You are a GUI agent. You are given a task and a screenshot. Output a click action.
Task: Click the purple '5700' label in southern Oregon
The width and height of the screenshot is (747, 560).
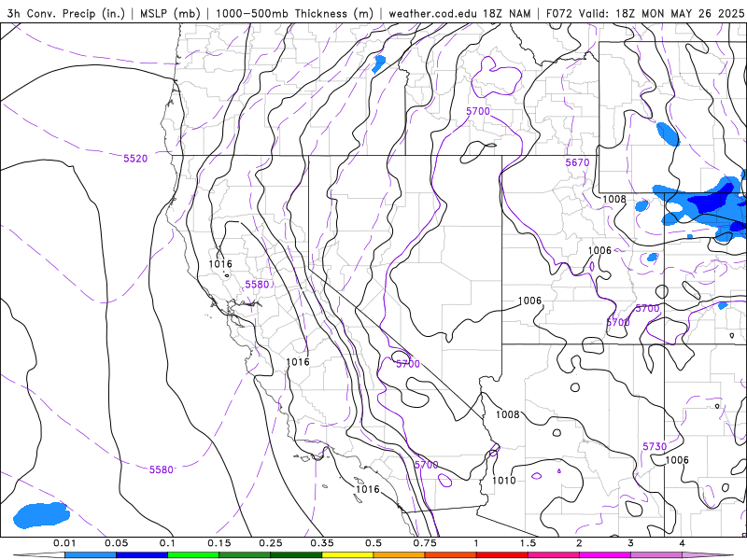[478, 111]
